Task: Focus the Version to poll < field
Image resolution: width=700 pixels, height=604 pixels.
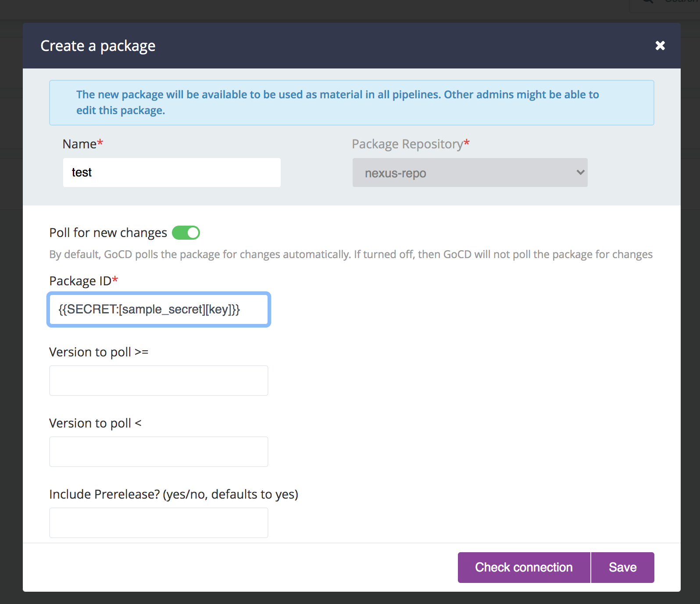Action: pyautogui.click(x=159, y=452)
